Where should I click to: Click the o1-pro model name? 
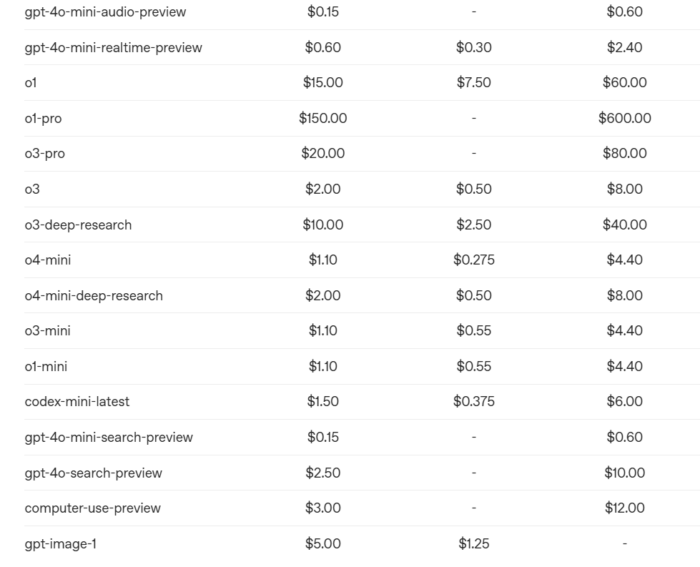coord(43,118)
